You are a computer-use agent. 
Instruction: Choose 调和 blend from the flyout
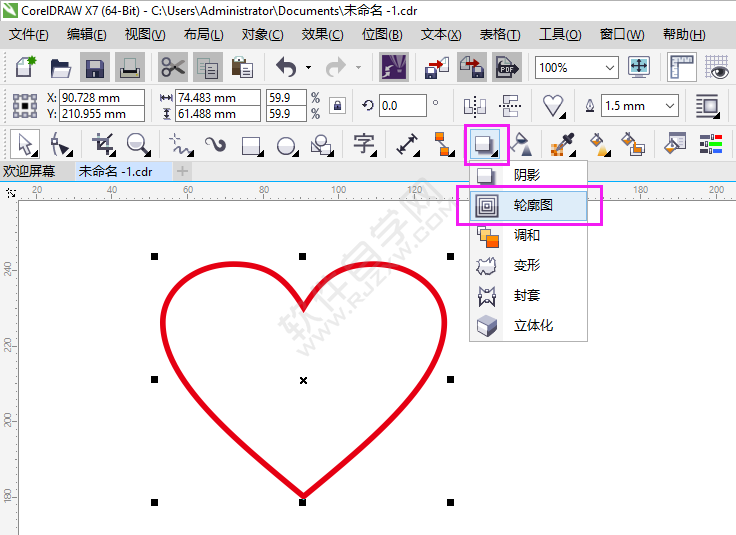529,236
